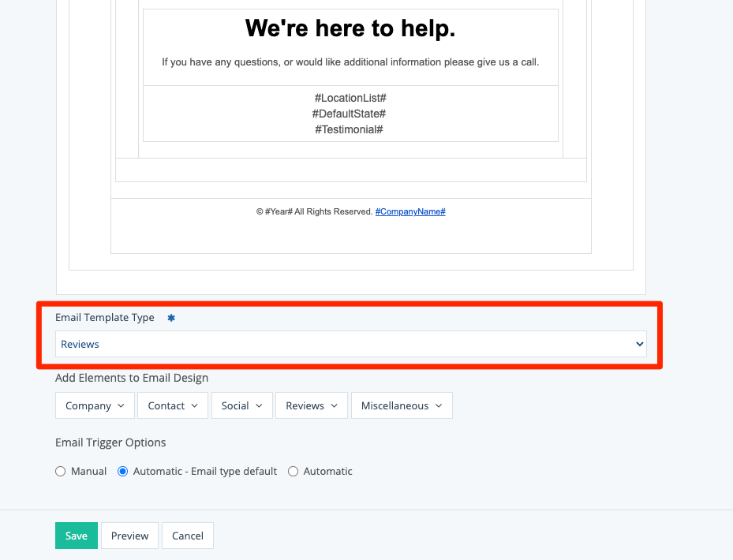Click the "We're here to help." heading
Viewport: 733px width, 560px height.
point(350,29)
